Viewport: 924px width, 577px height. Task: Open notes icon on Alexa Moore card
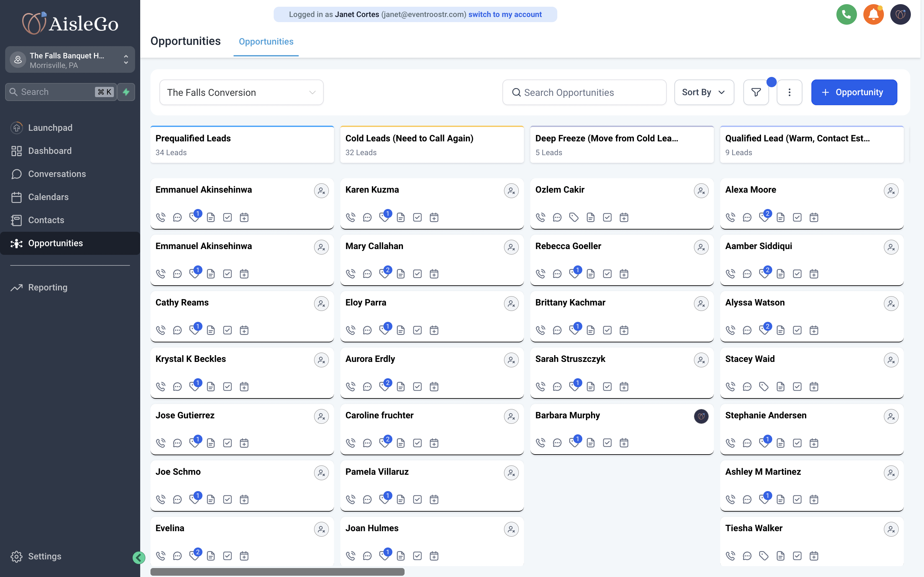pyautogui.click(x=781, y=218)
